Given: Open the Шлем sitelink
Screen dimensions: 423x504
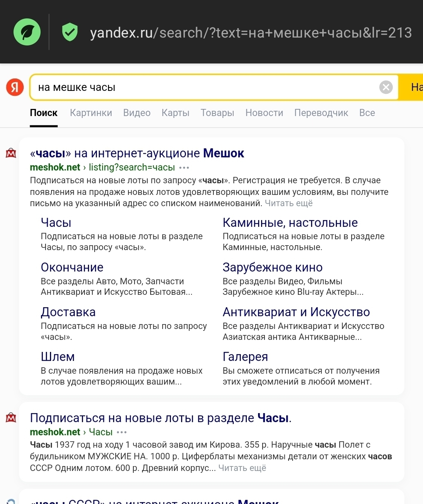Looking at the screenshot, I should (x=57, y=357).
